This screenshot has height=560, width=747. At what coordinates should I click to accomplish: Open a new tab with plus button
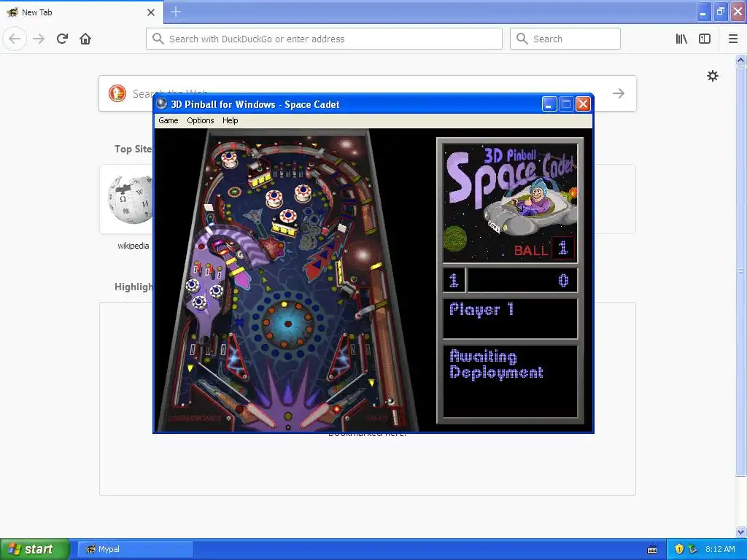click(x=176, y=12)
